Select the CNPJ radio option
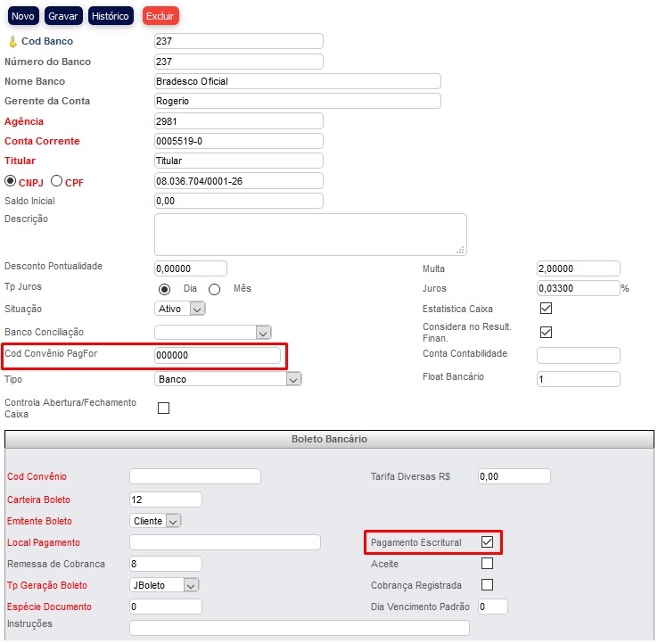This screenshot has height=644, width=658. pyautogui.click(x=12, y=181)
